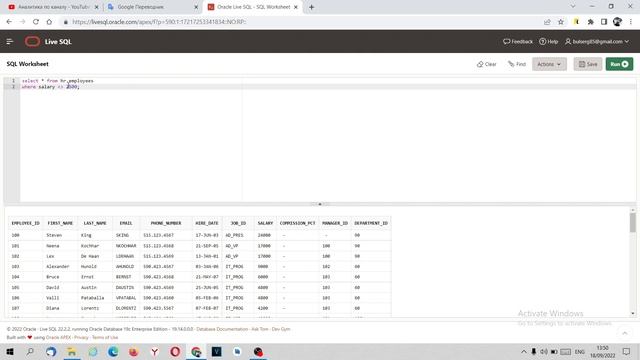
Task: Open the Ask Tom link
Action: 260,329
